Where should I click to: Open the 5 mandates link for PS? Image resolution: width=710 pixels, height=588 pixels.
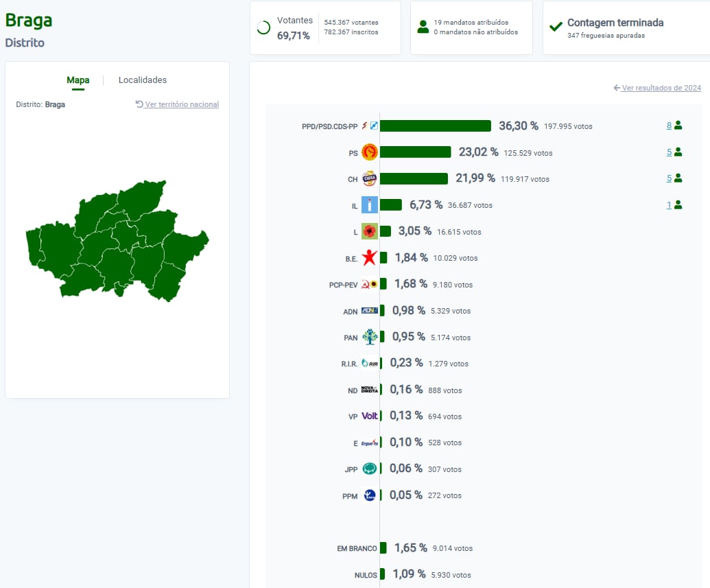click(x=669, y=152)
